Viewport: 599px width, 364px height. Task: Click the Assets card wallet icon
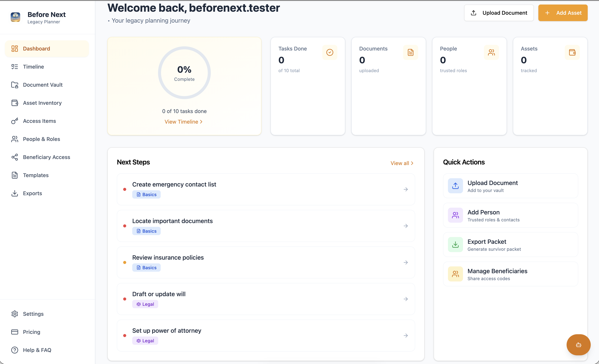[x=572, y=52]
